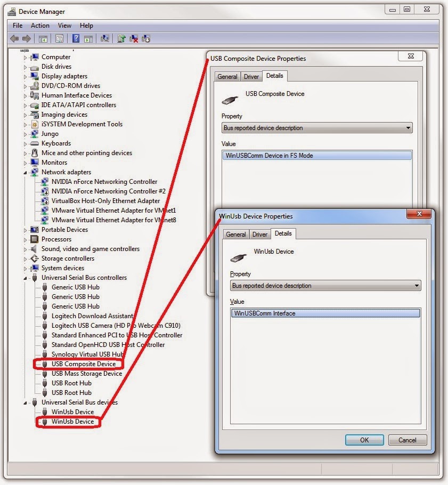448x485 pixels.
Task: Select Details tab in WinUsb Device Properties
Action: coord(283,233)
